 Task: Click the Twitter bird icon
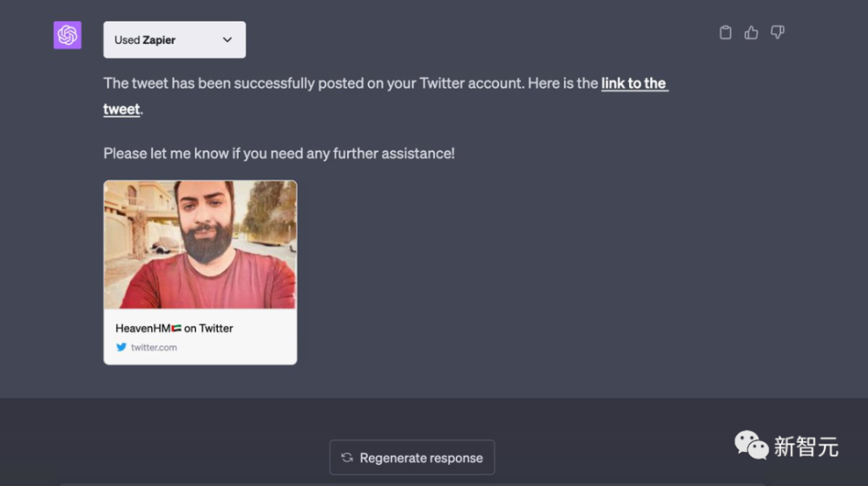122,347
